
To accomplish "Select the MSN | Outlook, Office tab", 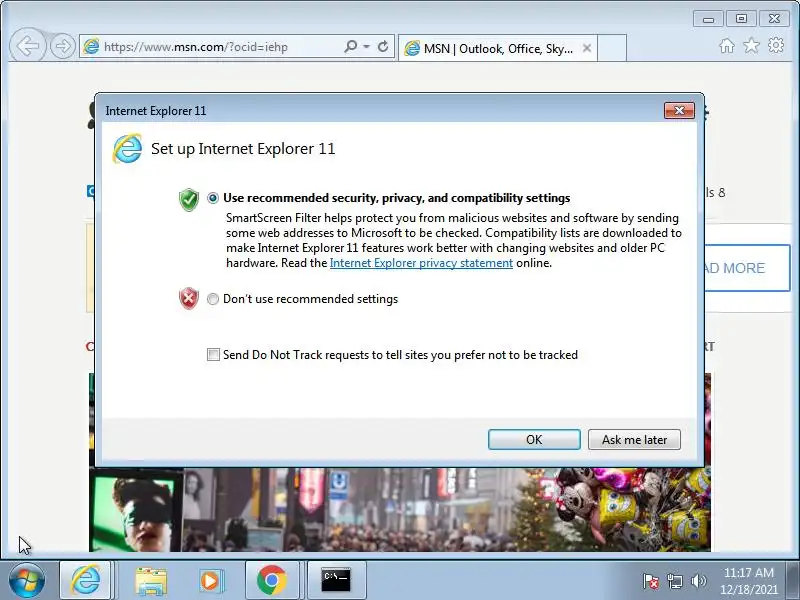I will click(x=497, y=48).
